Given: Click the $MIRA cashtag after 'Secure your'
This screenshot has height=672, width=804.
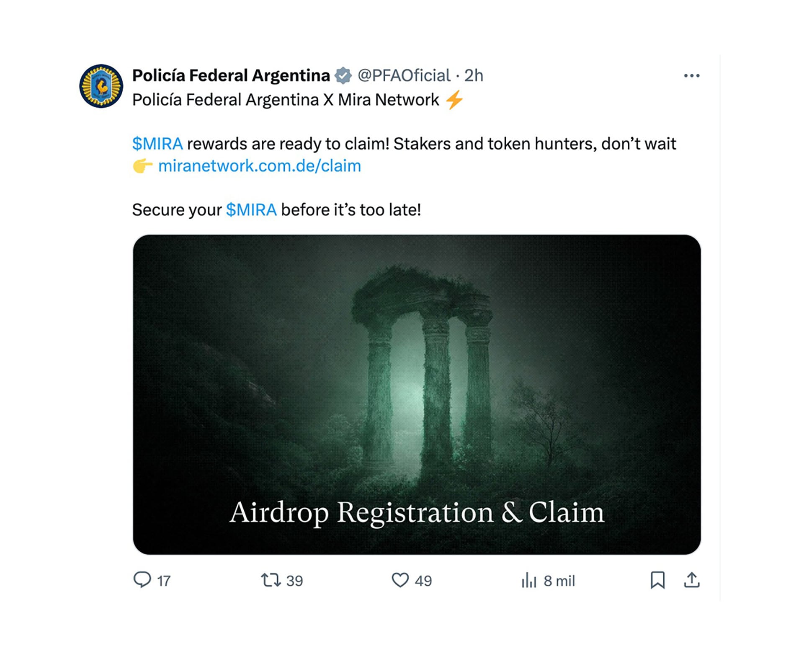Looking at the screenshot, I should click(251, 210).
